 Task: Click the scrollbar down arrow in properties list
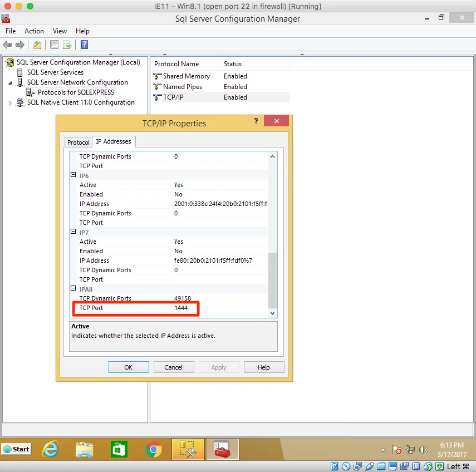[273, 313]
